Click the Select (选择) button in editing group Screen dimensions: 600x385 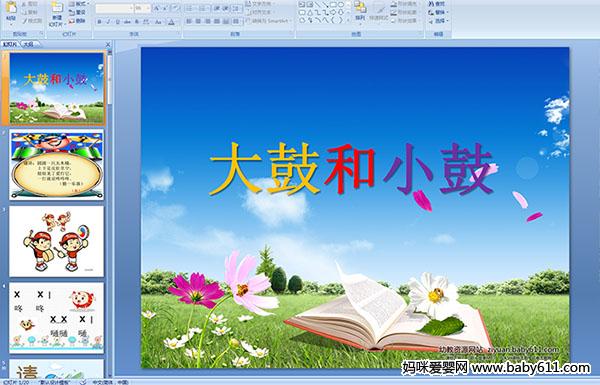[437, 21]
